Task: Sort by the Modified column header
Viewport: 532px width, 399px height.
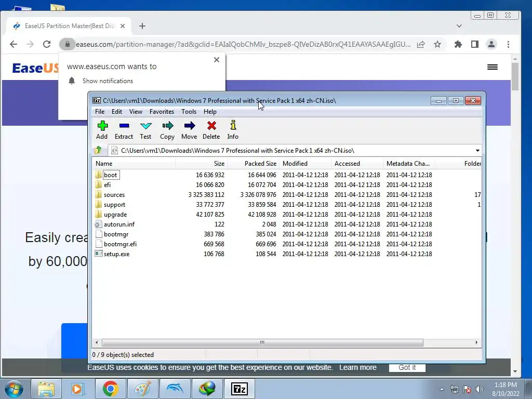Action: pos(305,164)
